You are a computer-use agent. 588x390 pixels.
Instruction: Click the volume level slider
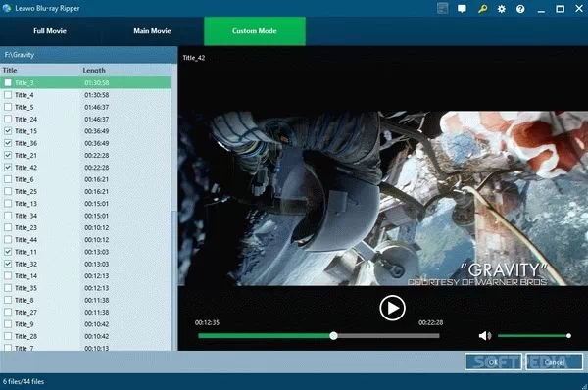pyautogui.click(x=534, y=336)
